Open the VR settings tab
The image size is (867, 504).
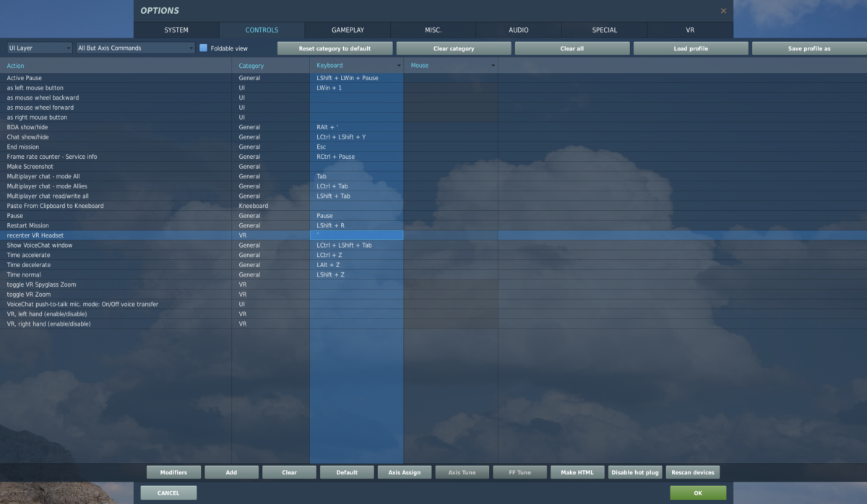[x=689, y=30]
